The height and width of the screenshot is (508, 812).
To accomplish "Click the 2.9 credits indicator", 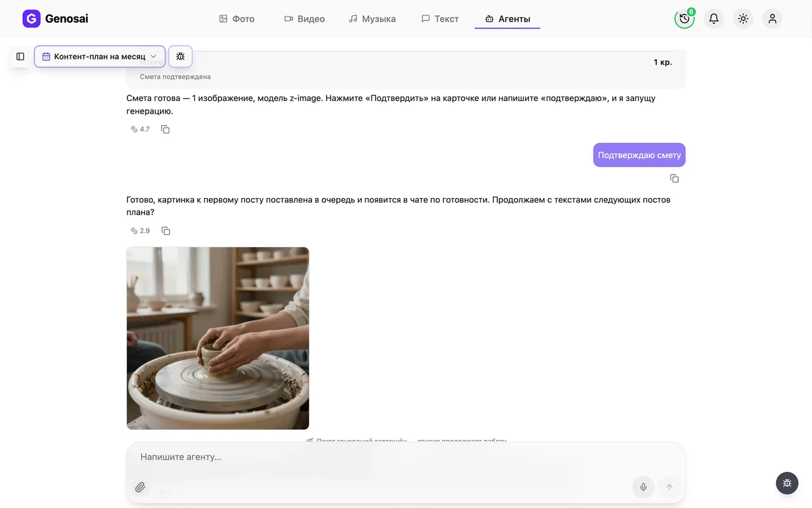I will (140, 231).
